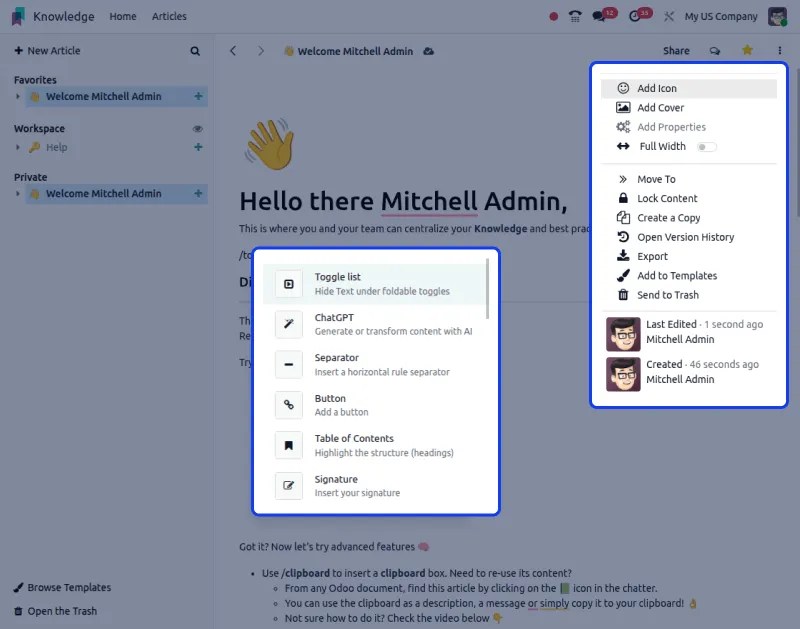Screen dimensions: 800x629
Task: Toggle the favorite star icon
Action: pos(747,50)
